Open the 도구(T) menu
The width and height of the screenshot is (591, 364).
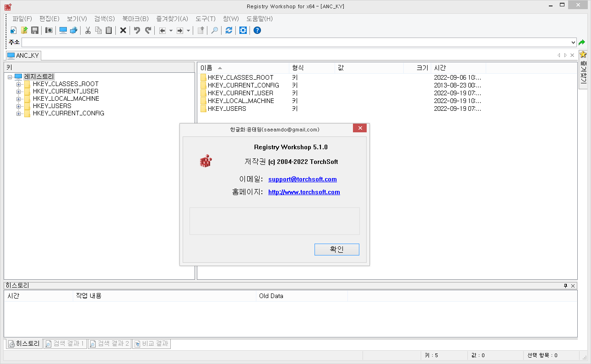[206, 19]
